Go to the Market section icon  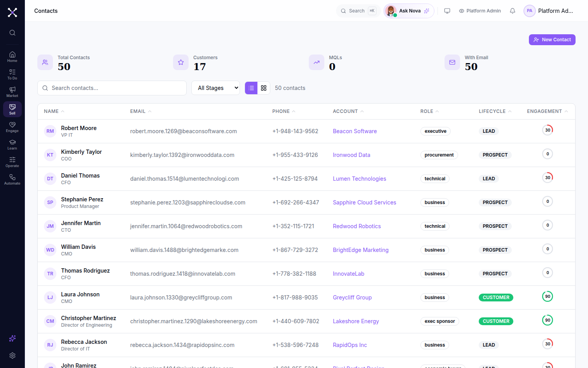click(x=12, y=92)
